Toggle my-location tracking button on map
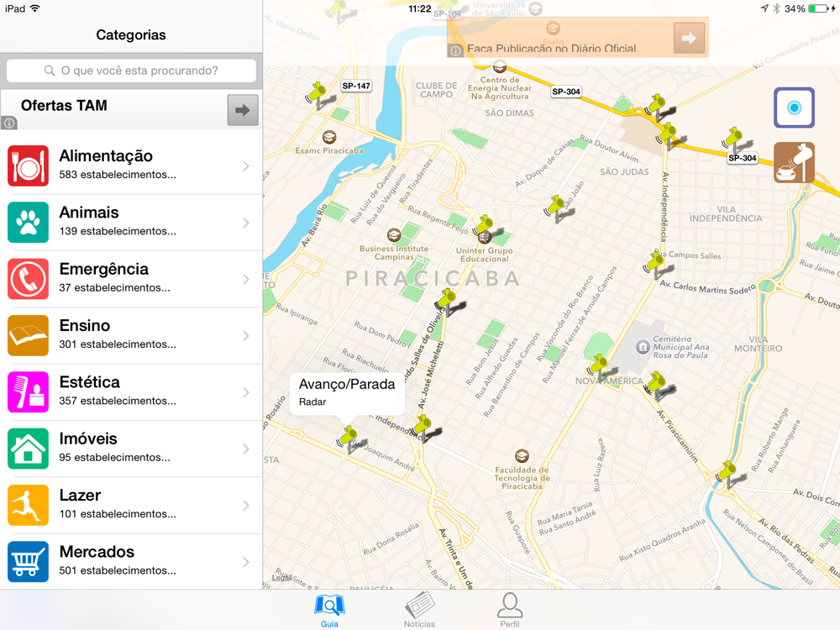This screenshot has height=630, width=840. point(794,108)
